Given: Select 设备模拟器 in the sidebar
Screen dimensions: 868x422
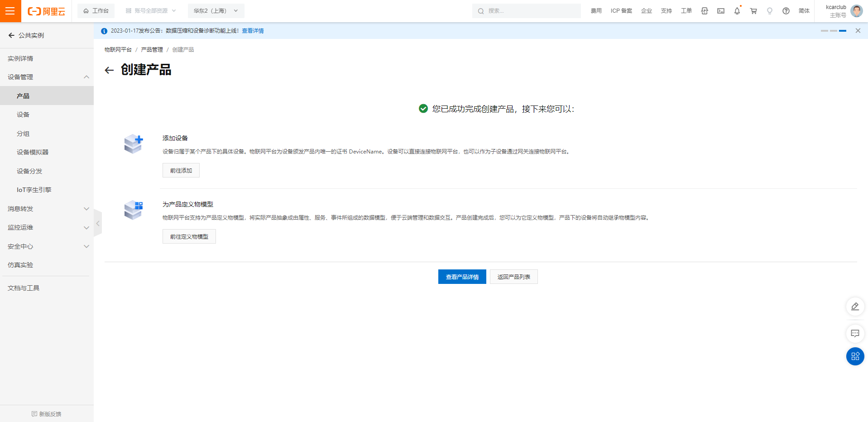Looking at the screenshot, I should click(x=33, y=152).
